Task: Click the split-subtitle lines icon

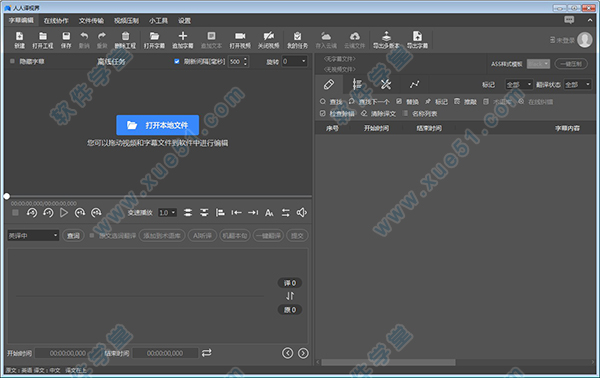Action: (x=204, y=213)
